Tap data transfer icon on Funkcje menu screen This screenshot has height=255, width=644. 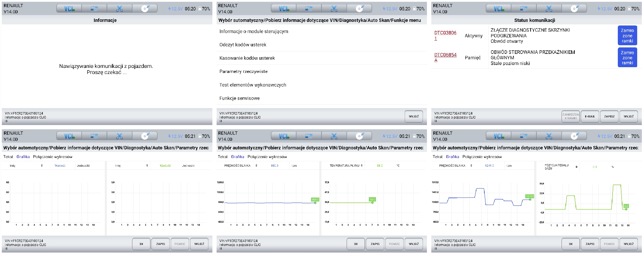309,9
